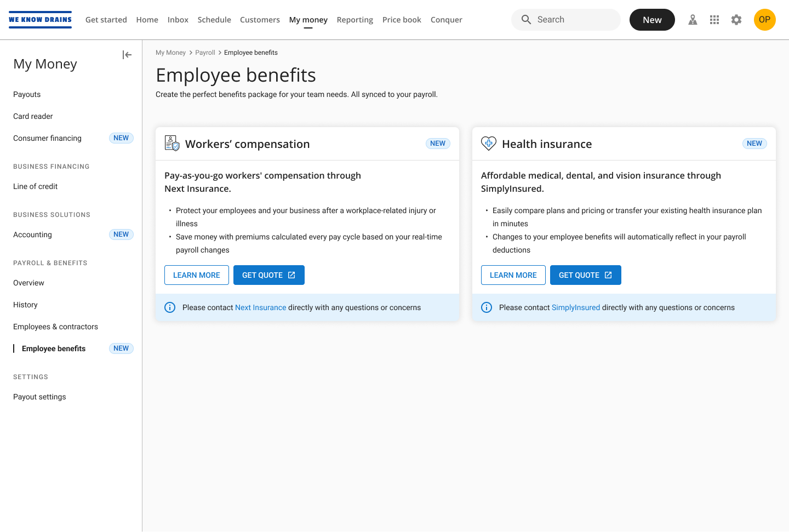Open the Next Insurance link
The width and height of the screenshot is (789, 532).
click(x=260, y=307)
